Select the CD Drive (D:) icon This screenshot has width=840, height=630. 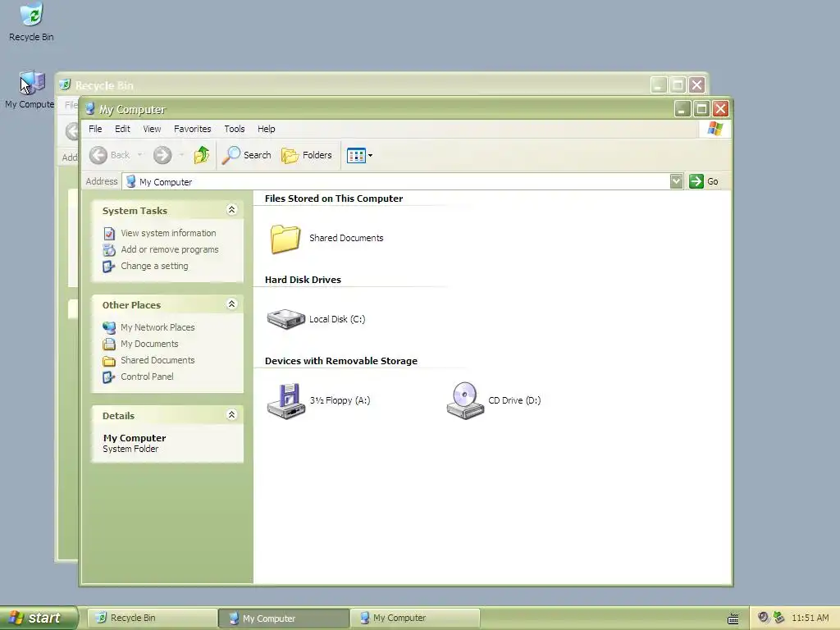pos(465,400)
